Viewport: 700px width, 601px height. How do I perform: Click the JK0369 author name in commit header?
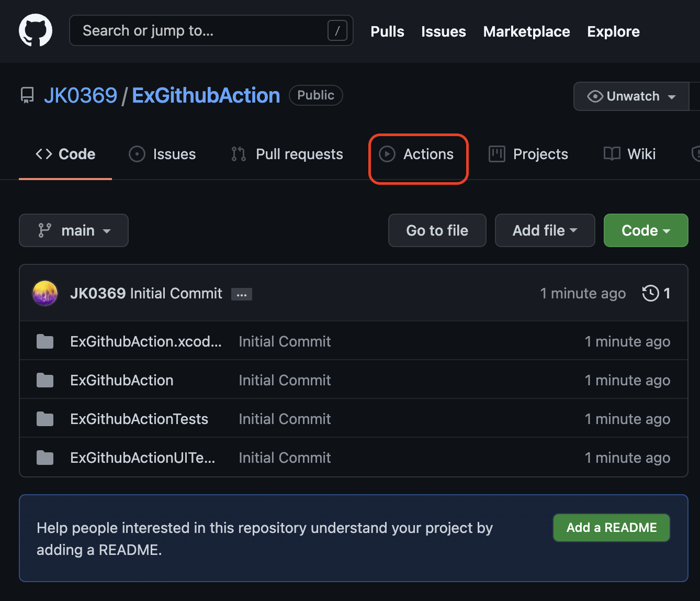[98, 293]
